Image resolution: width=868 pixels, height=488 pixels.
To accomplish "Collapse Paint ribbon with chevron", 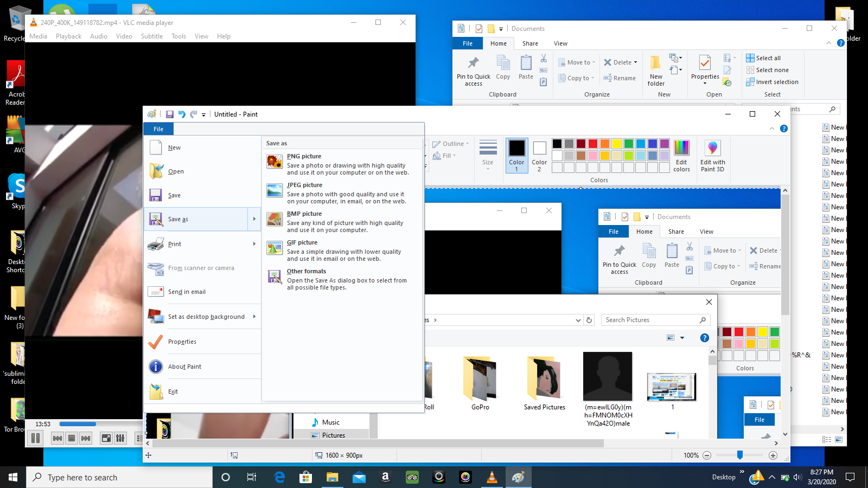I will [x=772, y=129].
